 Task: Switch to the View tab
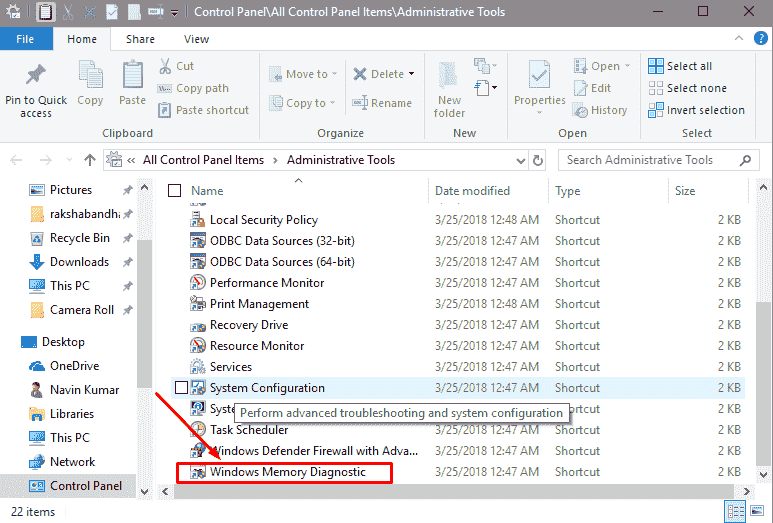click(x=196, y=39)
